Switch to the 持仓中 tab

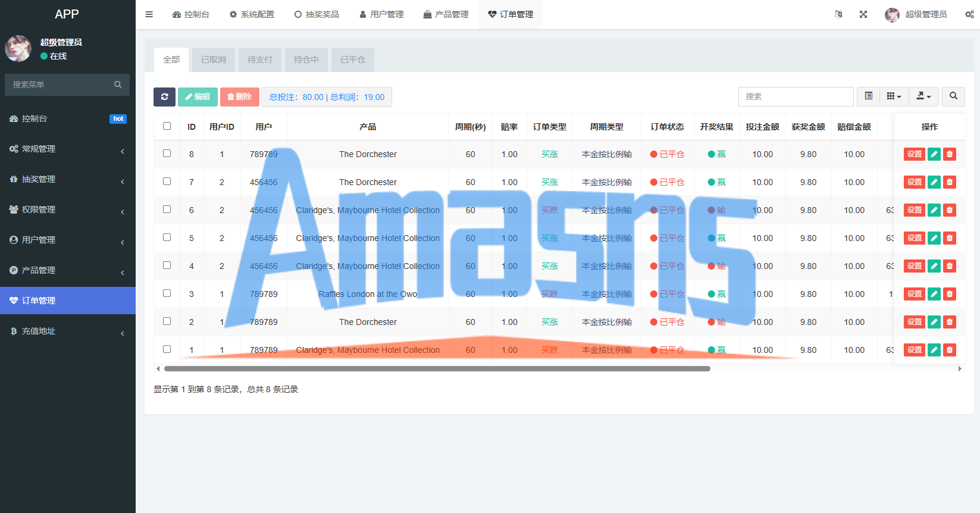click(306, 60)
